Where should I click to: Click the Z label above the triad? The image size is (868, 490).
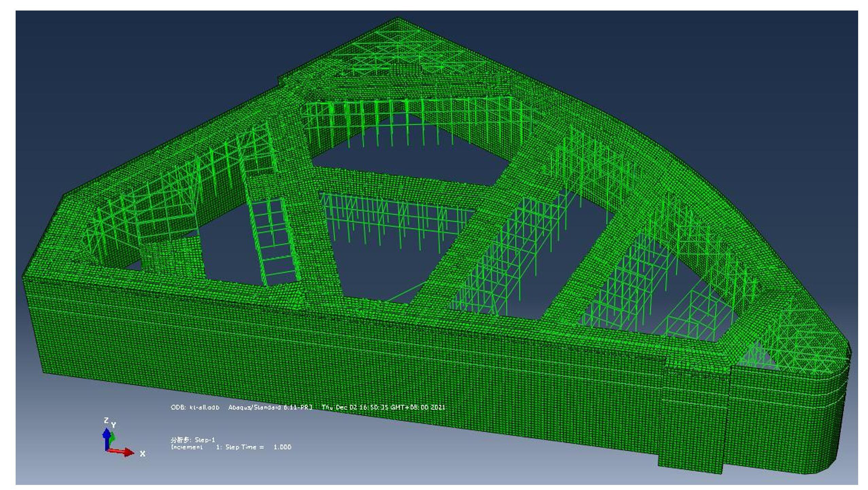(106, 420)
